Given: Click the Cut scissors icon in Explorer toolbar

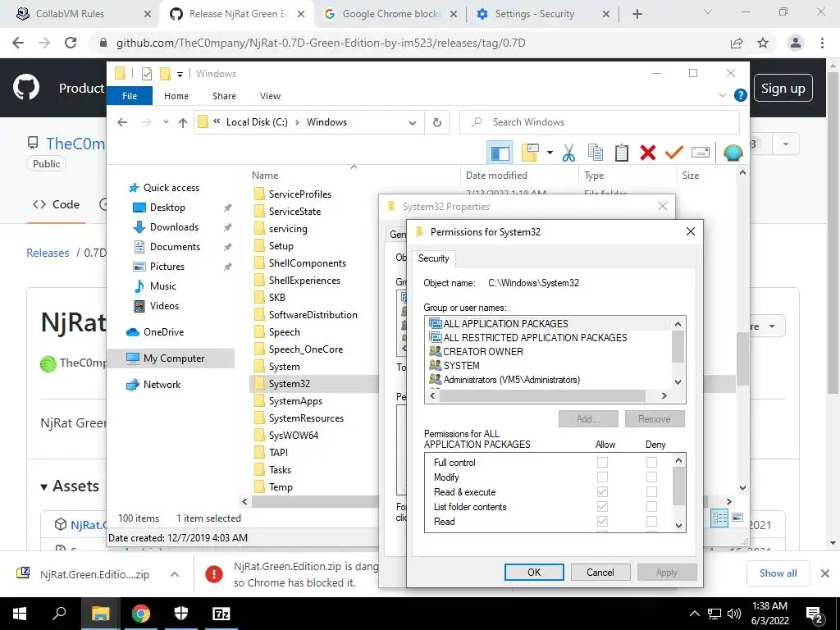Looking at the screenshot, I should click(568, 153).
